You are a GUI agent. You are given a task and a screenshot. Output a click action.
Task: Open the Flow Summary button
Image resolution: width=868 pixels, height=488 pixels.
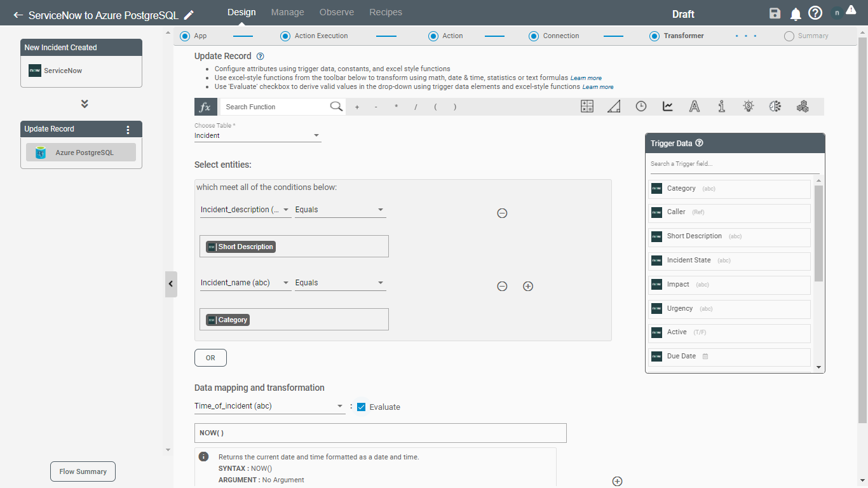click(83, 471)
